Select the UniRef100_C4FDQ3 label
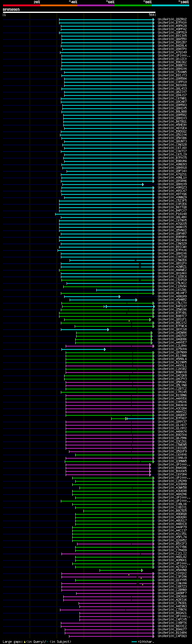 pos(172,636)
